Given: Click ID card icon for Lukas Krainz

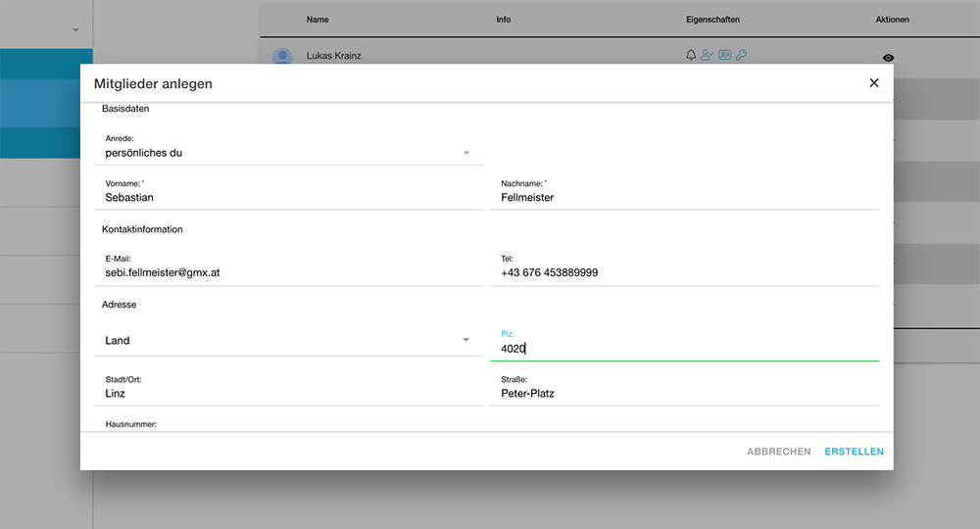Looking at the screenshot, I should point(725,55).
